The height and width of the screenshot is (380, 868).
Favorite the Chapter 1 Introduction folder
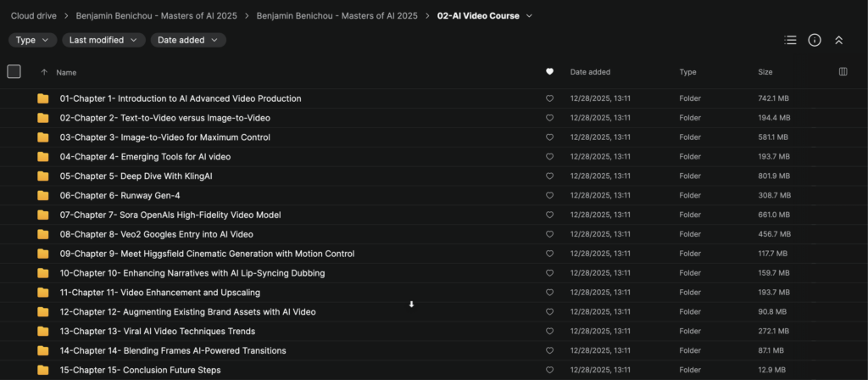point(549,98)
